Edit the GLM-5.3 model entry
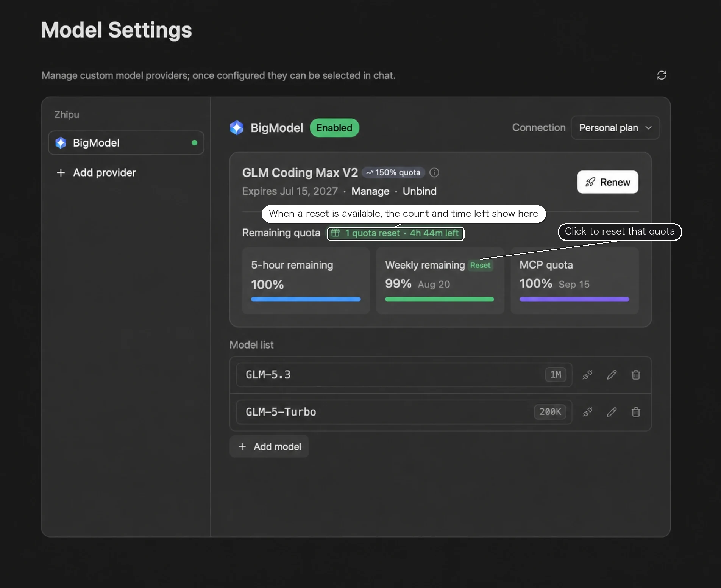 click(x=612, y=375)
